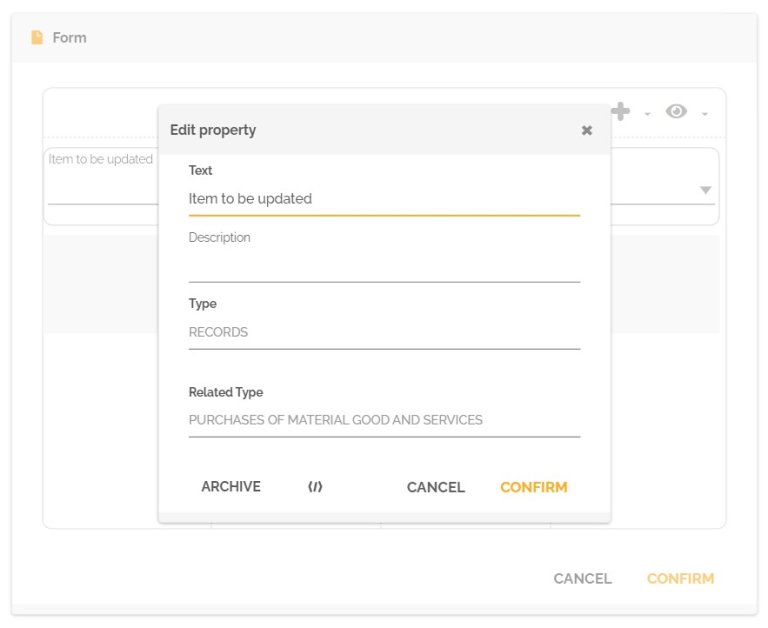This screenshot has width=768, height=628.
Task: Click the form's bottom CANCEL button
Action: [582, 578]
